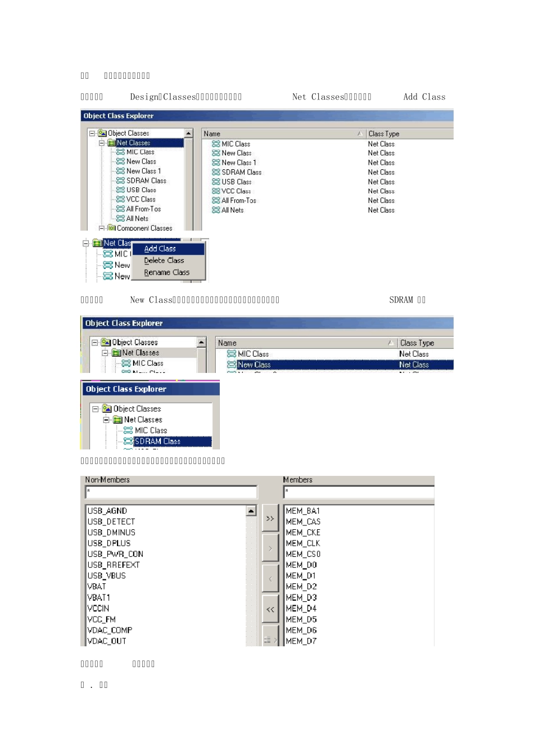Click USB Class icon in the first Name list
534x756 pixels.
(216, 182)
